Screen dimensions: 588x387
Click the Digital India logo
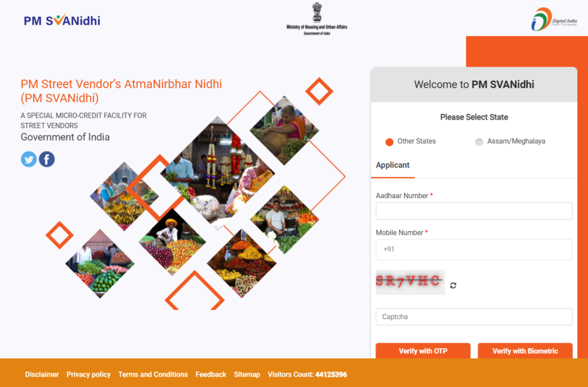(554, 19)
